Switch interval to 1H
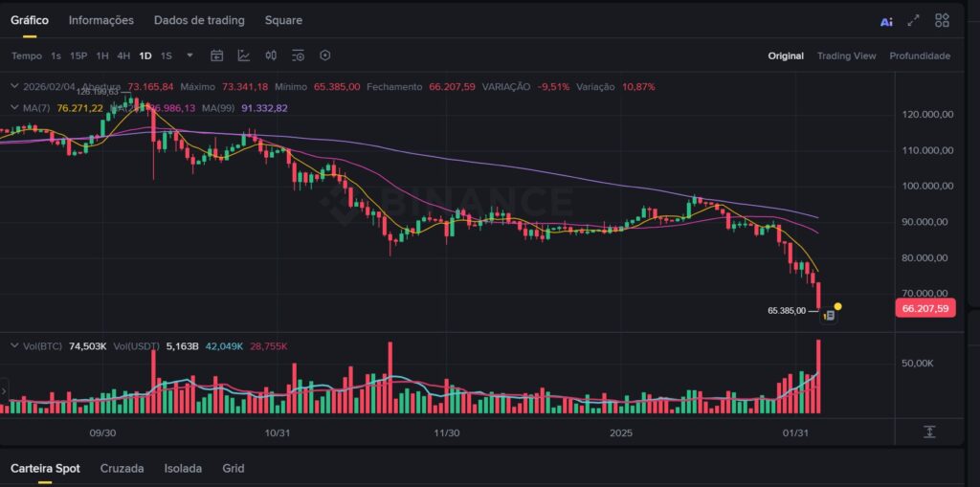The height and width of the screenshot is (487, 980). (x=102, y=55)
